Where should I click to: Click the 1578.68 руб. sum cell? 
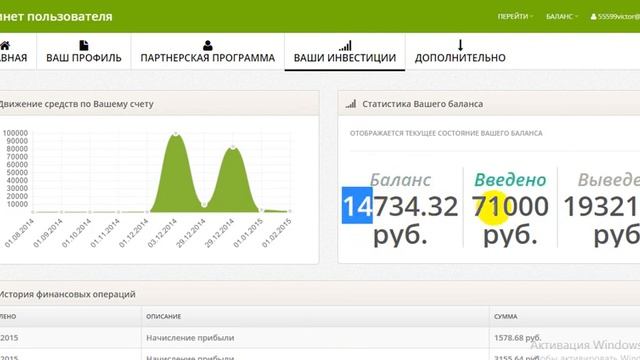pos(518,338)
